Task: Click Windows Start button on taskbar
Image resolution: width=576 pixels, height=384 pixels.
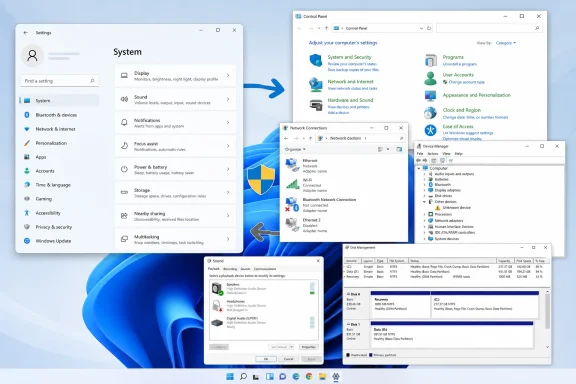Action: [x=230, y=376]
